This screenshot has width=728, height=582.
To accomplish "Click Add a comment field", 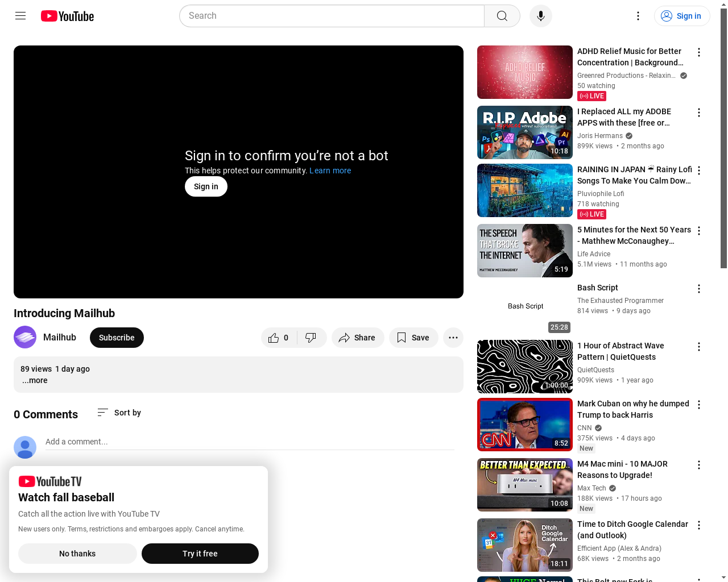I will (250, 442).
